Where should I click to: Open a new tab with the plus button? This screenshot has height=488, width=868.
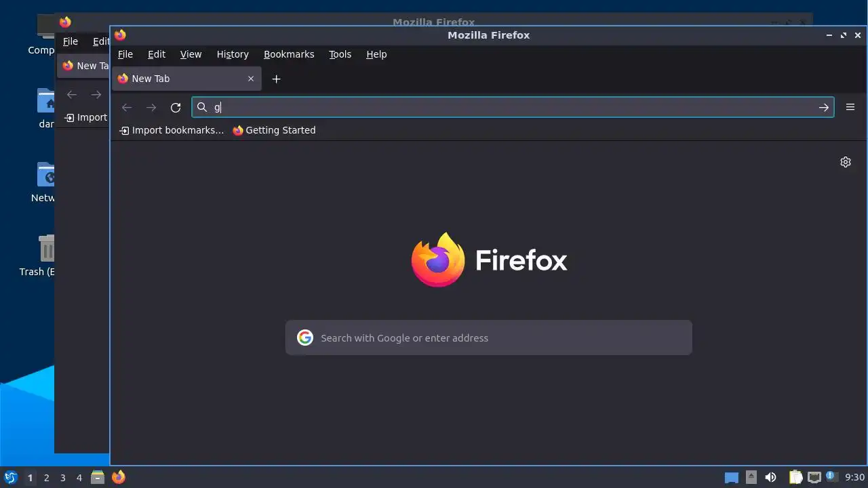tap(276, 79)
